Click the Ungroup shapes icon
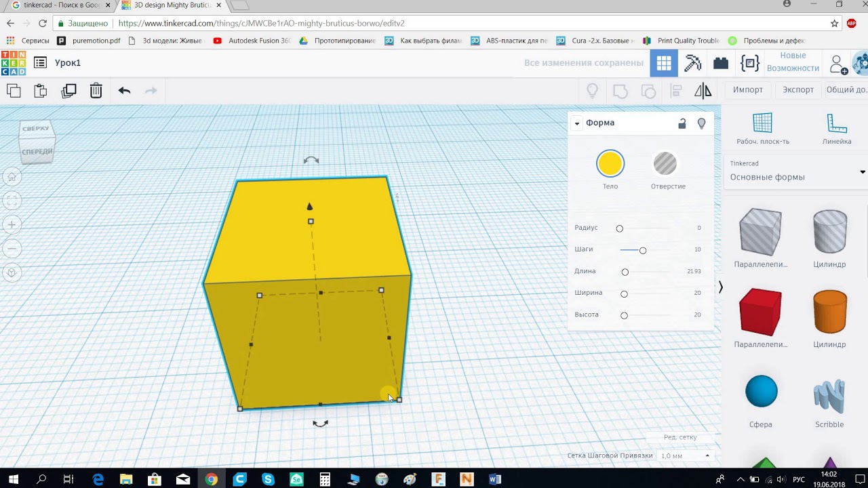Image resolution: width=868 pixels, height=488 pixels. pos(648,90)
